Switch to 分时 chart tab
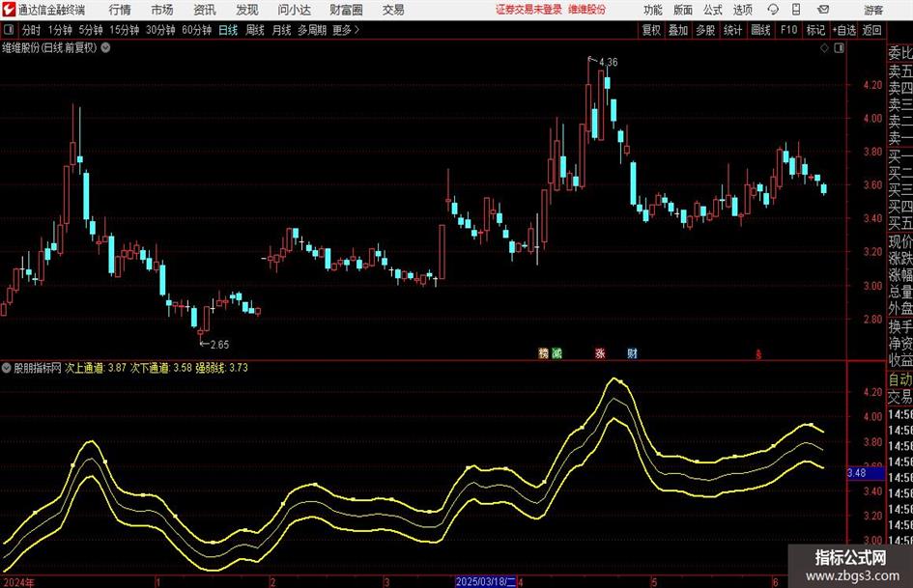 (x=31, y=30)
